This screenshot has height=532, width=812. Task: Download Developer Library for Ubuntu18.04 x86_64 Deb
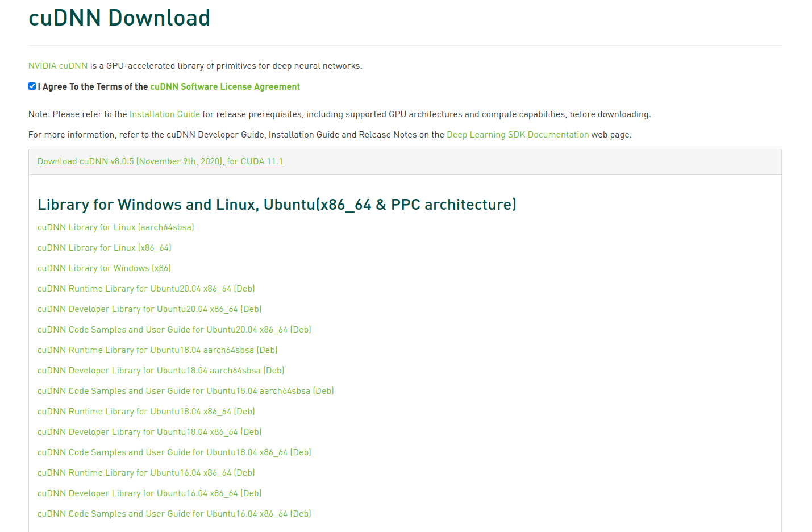(x=149, y=431)
